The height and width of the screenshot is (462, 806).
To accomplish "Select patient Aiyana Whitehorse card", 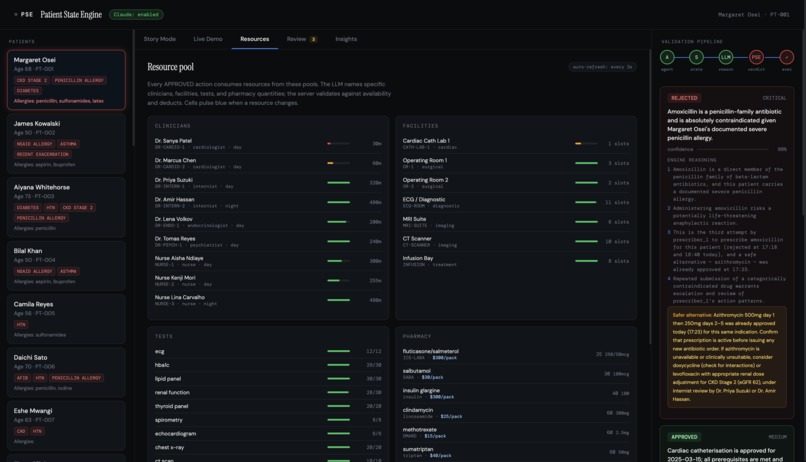I will click(x=66, y=207).
